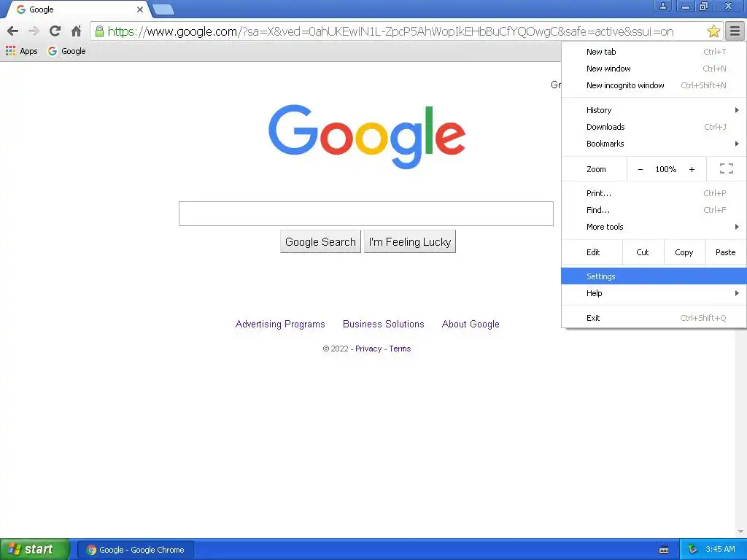747x560 pixels.
Task: Click the page scrollbar down arrow
Action: click(x=740, y=532)
